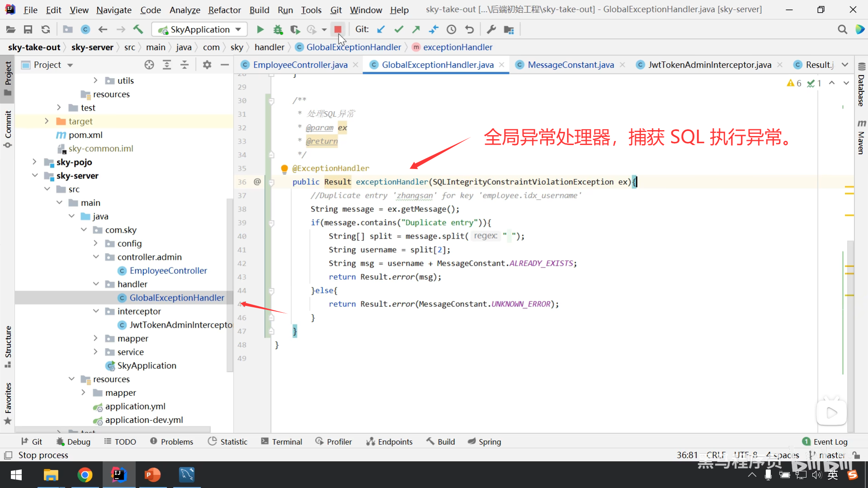
Task: Open Chrome from the Windows taskbar
Action: [x=85, y=474]
